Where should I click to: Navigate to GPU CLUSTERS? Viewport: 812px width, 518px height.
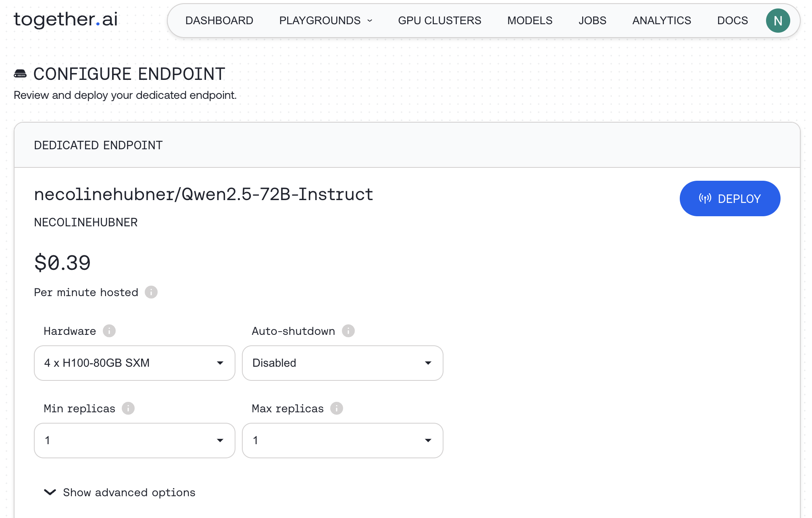[439, 20]
